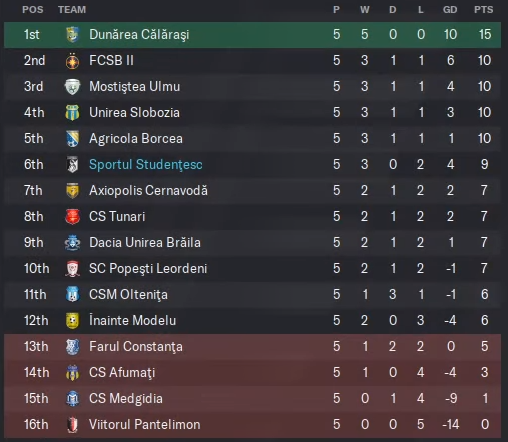Open SC Popeşti Leordeni team name
Image resolution: width=508 pixels, height=442 pixels.
point(148,268)
